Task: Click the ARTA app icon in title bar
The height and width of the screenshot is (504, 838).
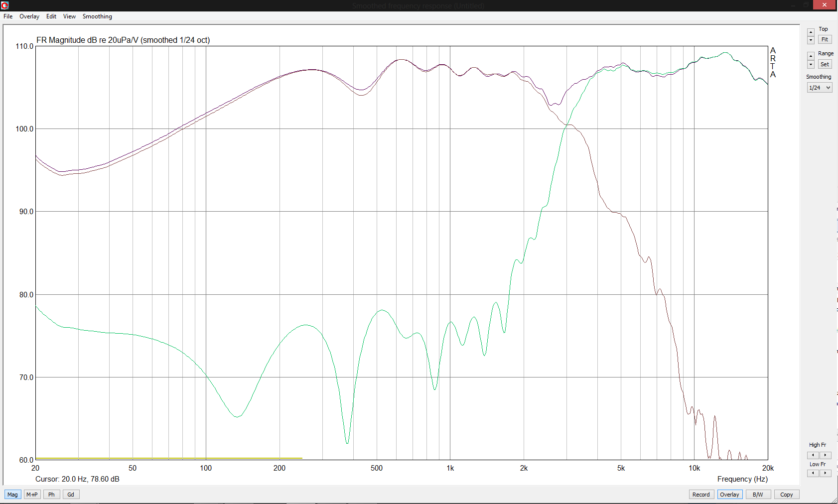Action: point(5,5)
